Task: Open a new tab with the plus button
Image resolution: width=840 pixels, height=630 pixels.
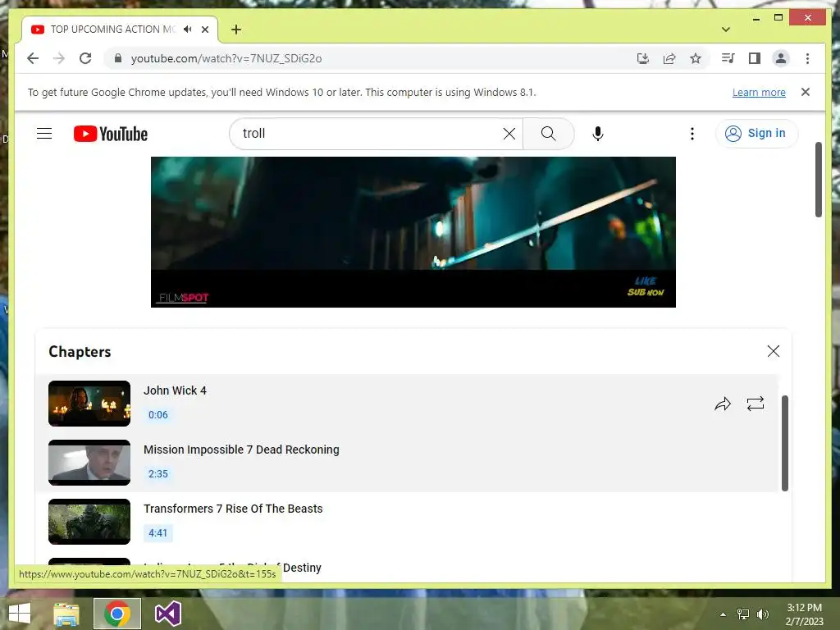Action: point(236,30)
